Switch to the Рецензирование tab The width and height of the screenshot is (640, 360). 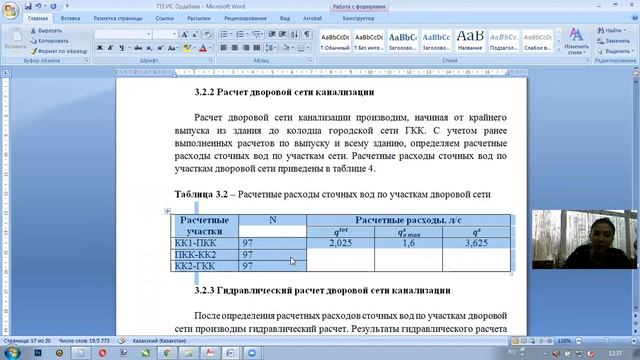click(x=245, y=18)
